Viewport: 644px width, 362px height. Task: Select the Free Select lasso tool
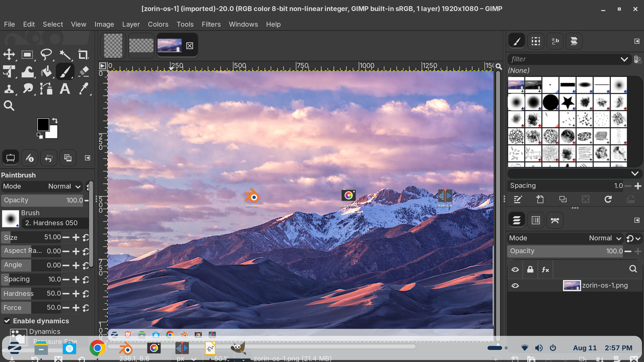(x=46, y=55)
